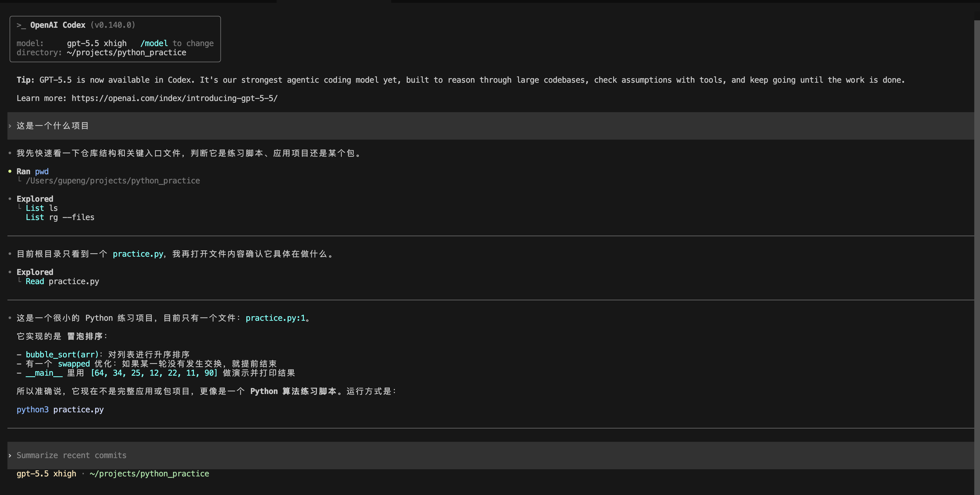This screenshot has width=980, height=495.
Task: Click the user prompt 这是一个什么项目
Action: [x=52, y=126]
